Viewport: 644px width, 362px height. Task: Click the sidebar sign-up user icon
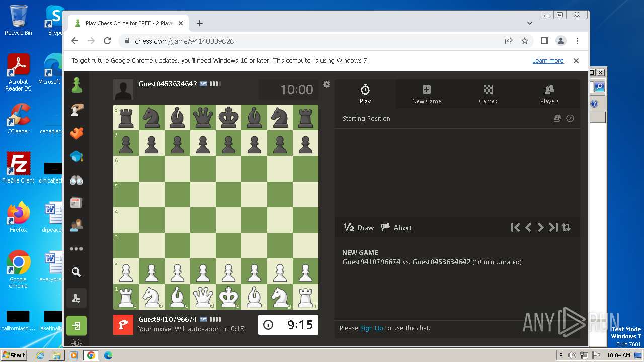76,299
